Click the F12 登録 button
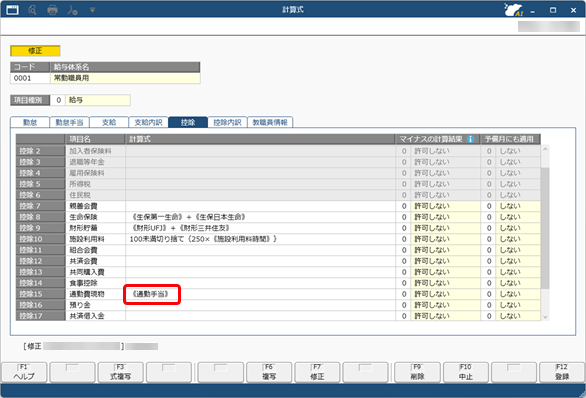The image size is (586, 398). tap(562, 372)
